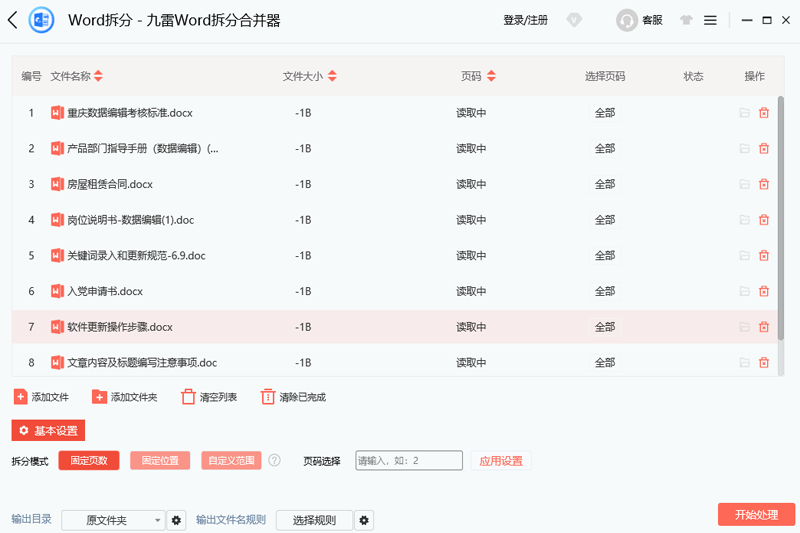Click 应用设置 button
The height and width of the screenshot is (533, 800).
coord(501,461)
